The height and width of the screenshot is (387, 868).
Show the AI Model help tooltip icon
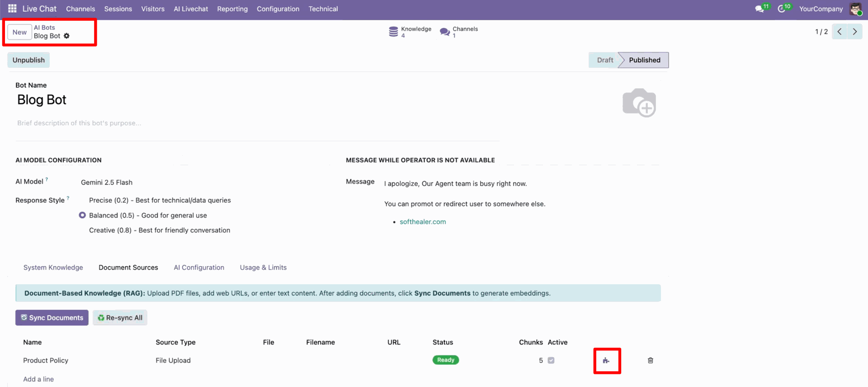pos(47,180)
